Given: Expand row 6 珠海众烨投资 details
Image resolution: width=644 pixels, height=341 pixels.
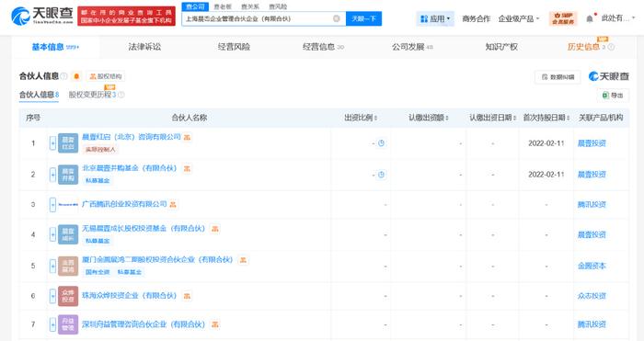Looking at the screenshot, I should (52, 296).
